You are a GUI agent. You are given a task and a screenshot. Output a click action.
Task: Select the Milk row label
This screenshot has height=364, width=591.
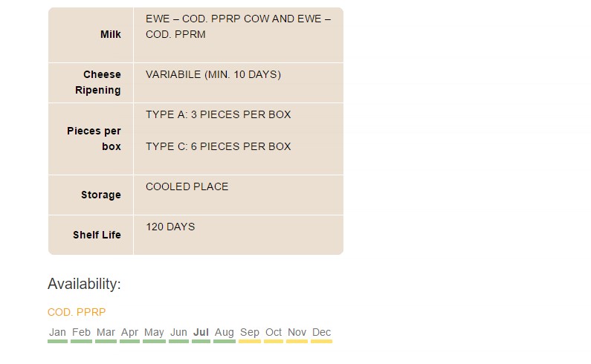tap(111, 34)
